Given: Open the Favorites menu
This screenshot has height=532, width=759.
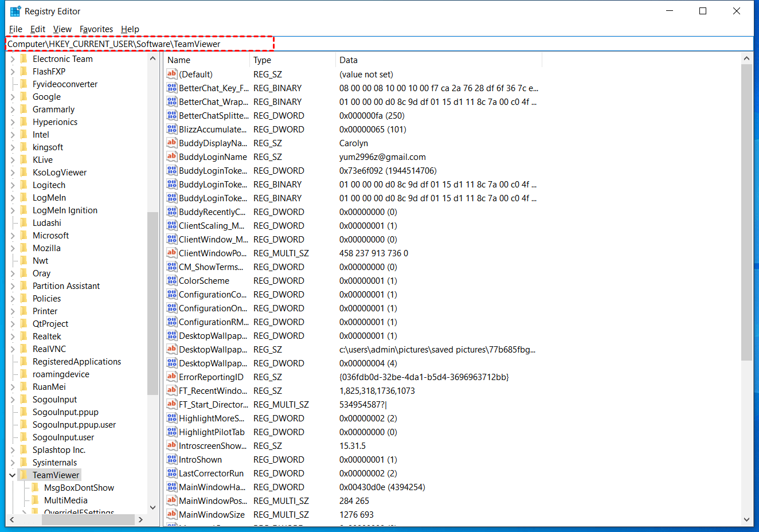Looking at the screenshot, I should pyautogui.click(x=96, y=29).
